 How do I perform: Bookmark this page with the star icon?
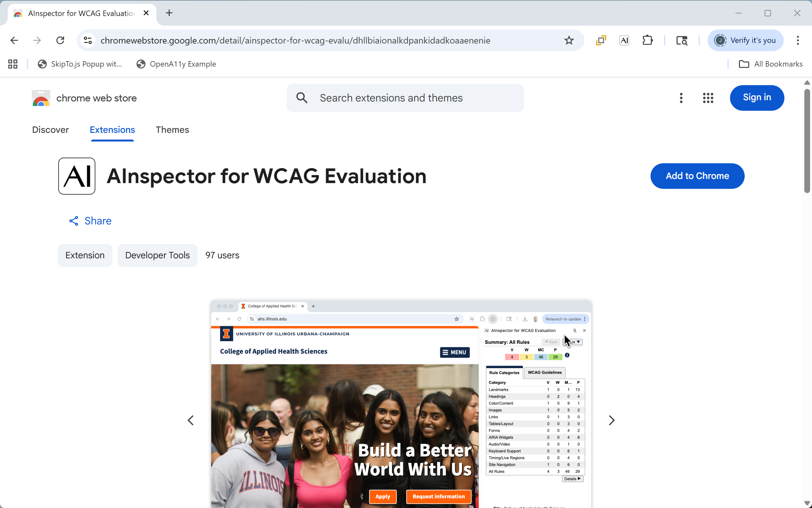click(568, 40)
